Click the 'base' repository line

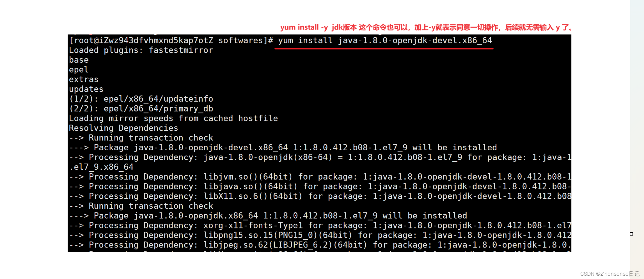[x=79, y=60]
